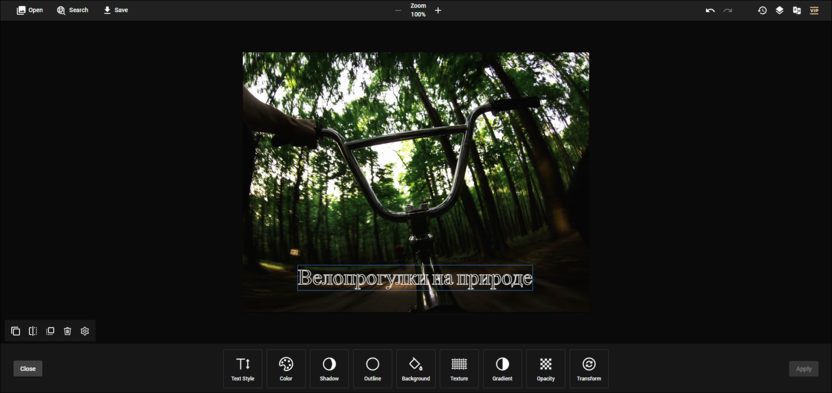The image size is (832, 393).
Task: Open an image with the Open button
Action: point(30,10)
